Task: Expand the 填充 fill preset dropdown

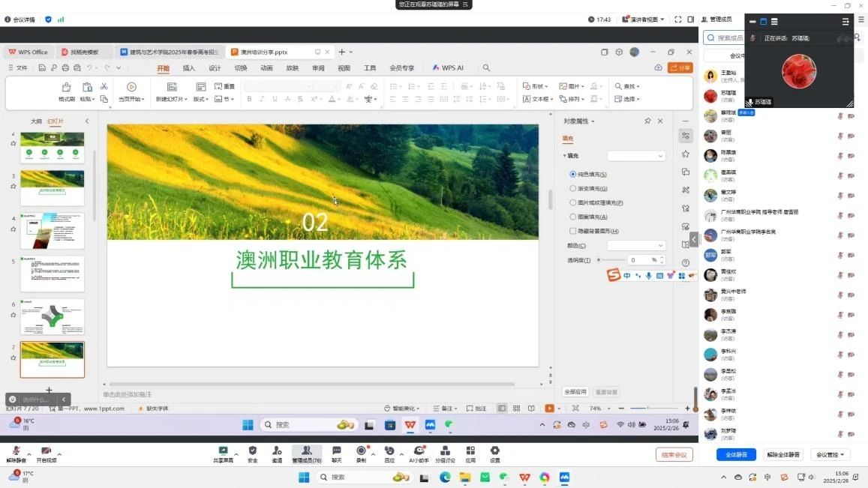Action: 636,156
